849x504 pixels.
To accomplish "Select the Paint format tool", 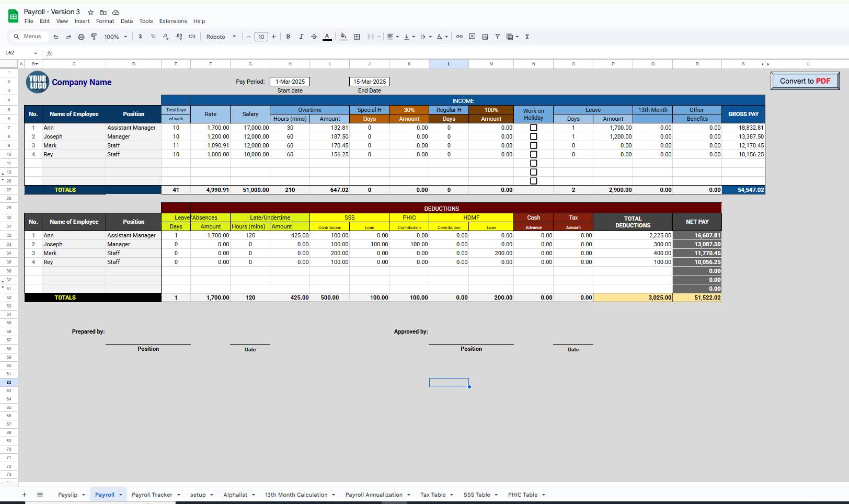I will click(x=94, y=37).
